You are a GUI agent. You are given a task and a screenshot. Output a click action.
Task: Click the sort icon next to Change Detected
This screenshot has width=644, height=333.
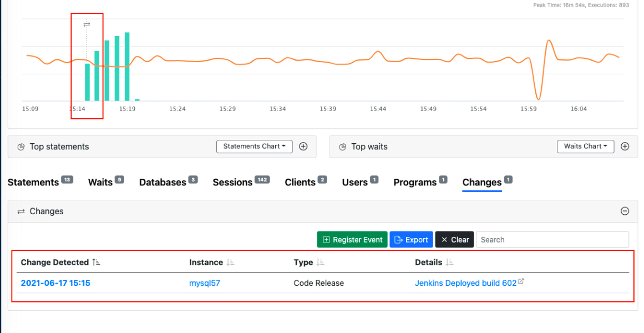pyautogui.click(x=97, y=263)
